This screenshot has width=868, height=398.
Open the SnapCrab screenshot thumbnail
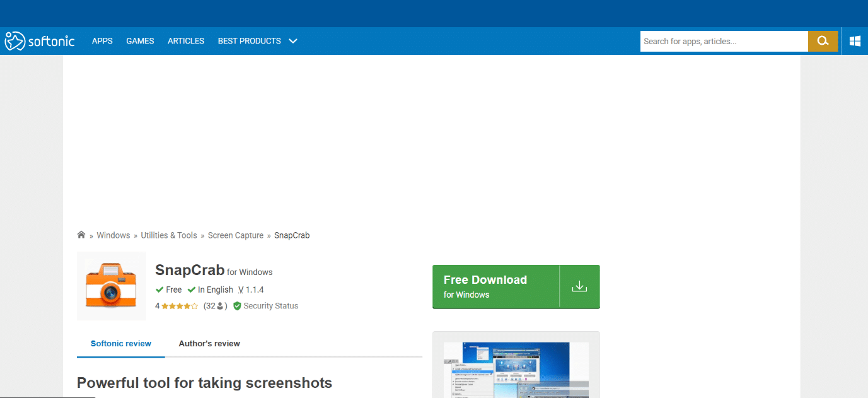point(516,370)
